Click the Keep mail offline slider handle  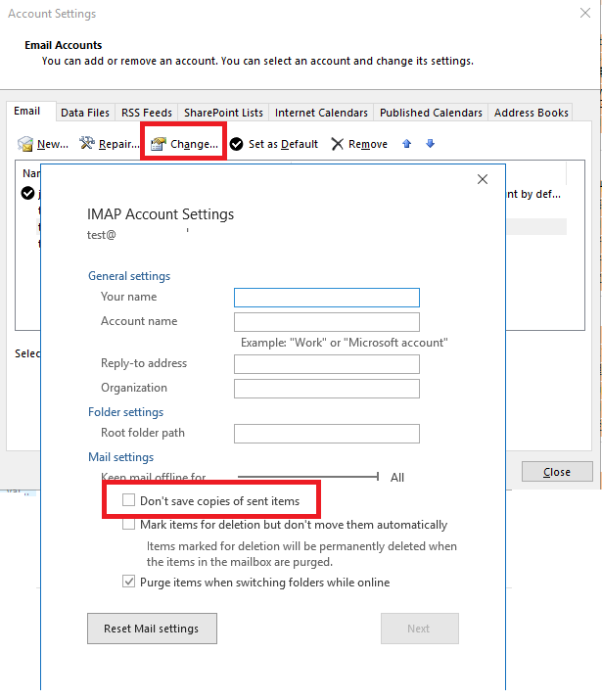click(378, 477)
